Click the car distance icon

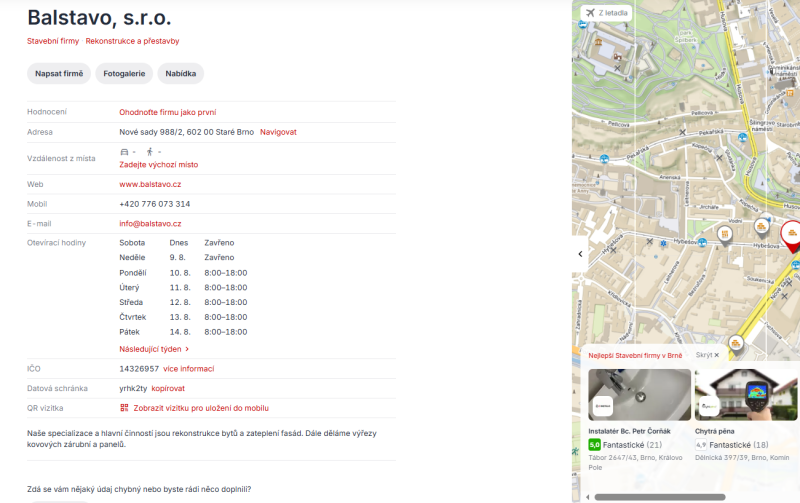pyautogui.click(x=124, y=152)
